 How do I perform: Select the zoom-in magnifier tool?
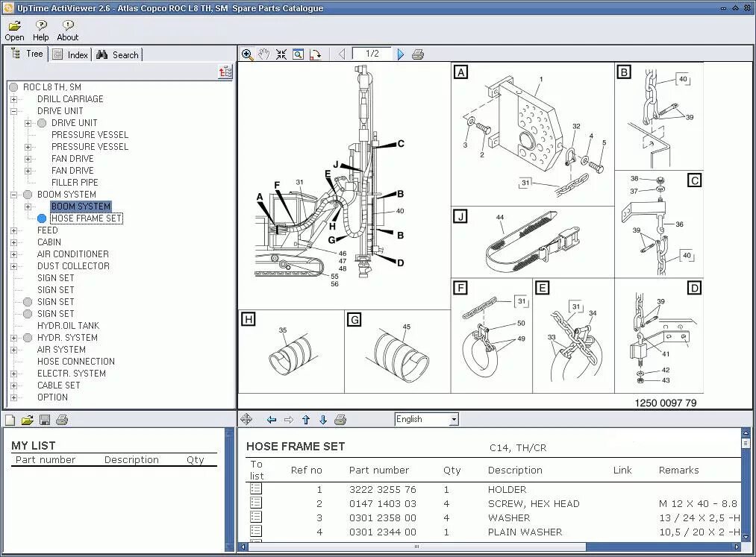[246, 54]
